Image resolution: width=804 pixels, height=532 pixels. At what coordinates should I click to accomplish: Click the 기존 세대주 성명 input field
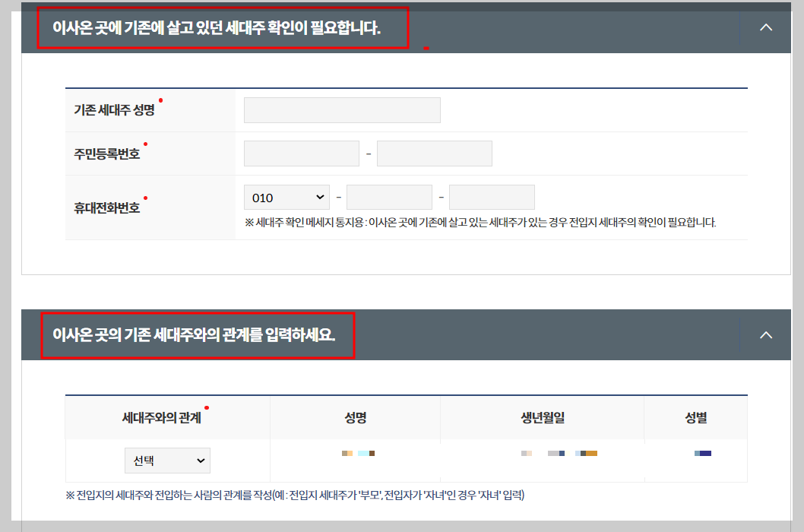[x=341, y=109]
